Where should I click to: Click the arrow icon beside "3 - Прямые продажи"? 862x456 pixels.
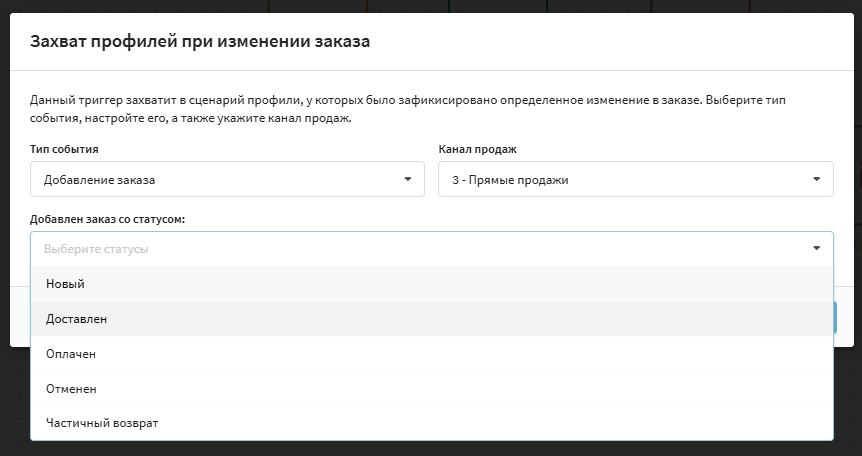pos(816,179)
